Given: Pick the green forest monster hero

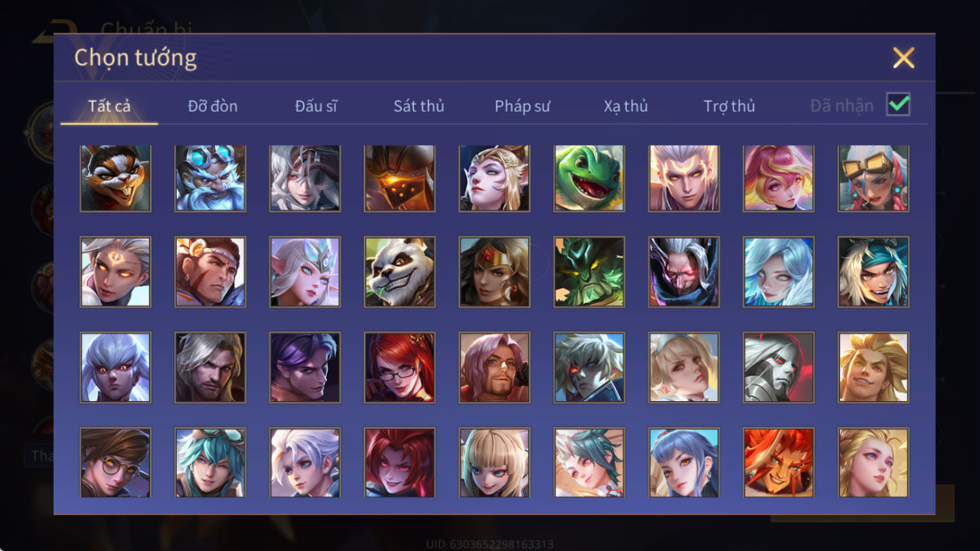Looking at the screenshot, I should (589, 272).
